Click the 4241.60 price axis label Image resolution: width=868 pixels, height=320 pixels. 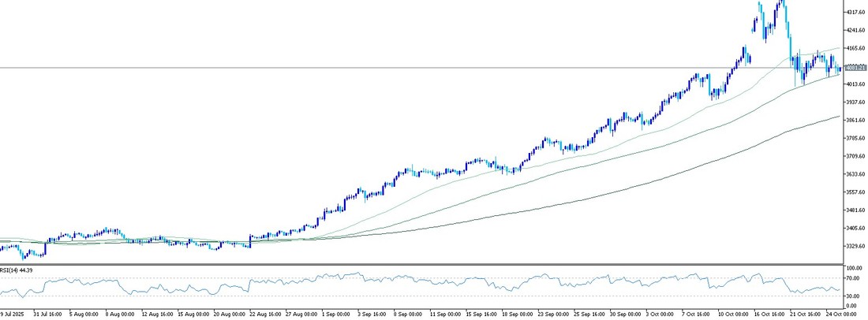[855, 31]
